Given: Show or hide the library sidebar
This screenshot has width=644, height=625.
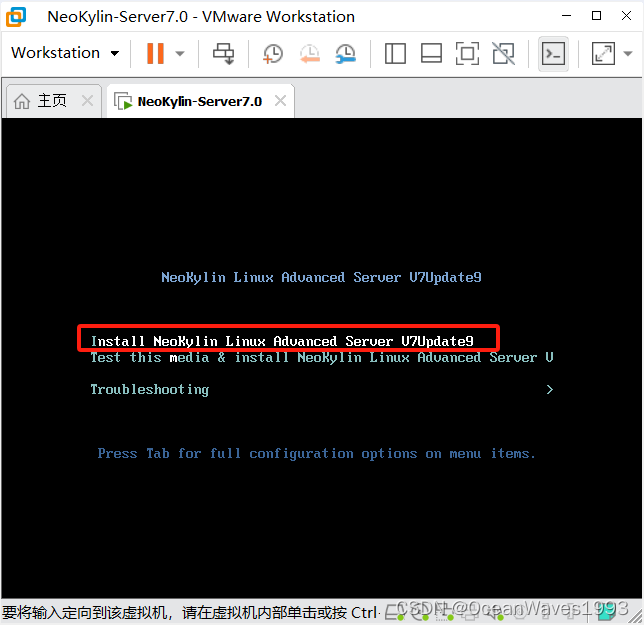Looking at the screenshot, I should pos(395,54).
